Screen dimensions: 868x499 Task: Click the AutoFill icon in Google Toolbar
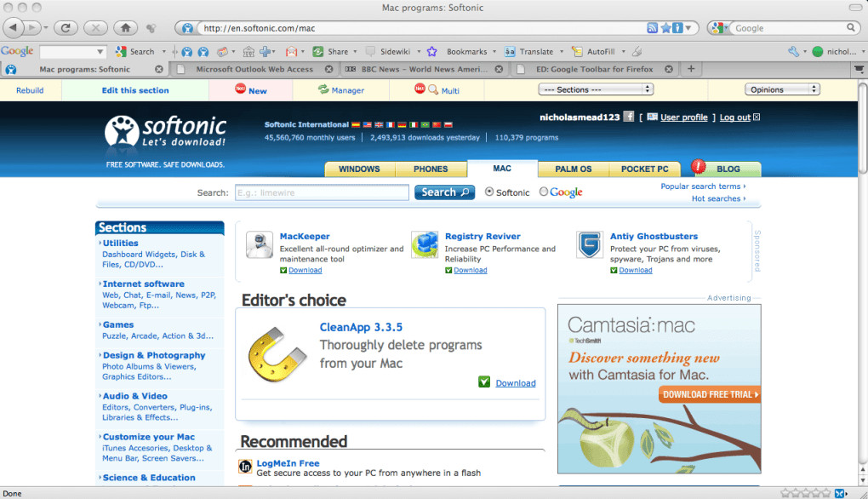tap(577, 51)
